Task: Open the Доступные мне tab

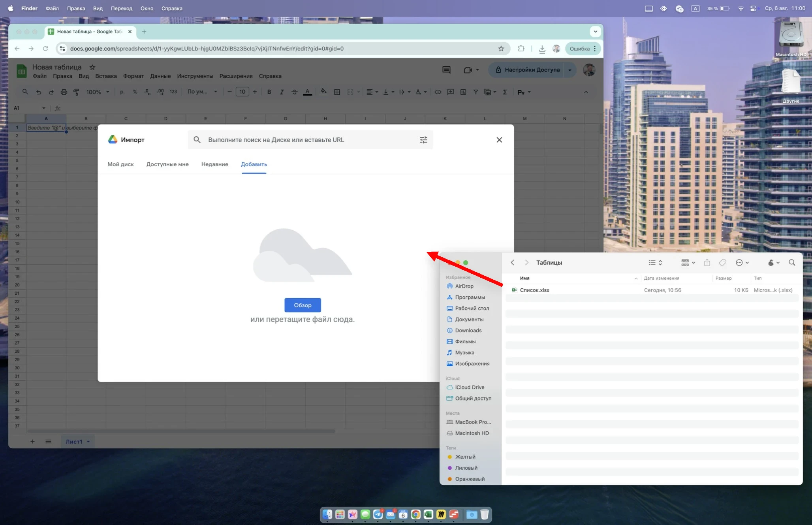Action: point(167,164)
